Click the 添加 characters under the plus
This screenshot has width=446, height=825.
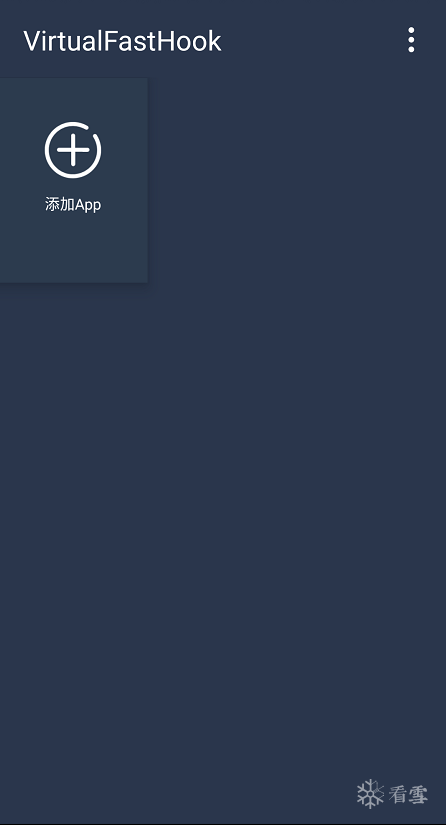click(x=59, y=205)
